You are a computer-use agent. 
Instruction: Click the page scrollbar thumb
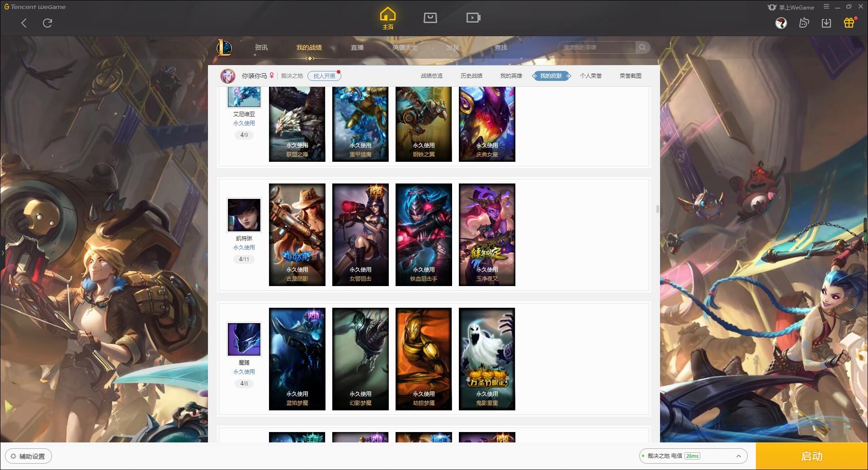pos(657,209)
